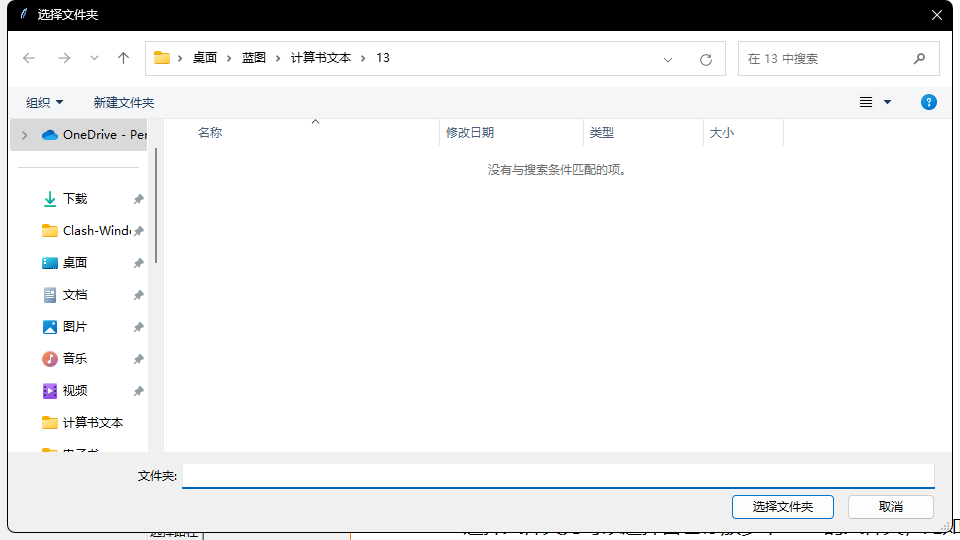Click the 选择文件夹 button
This screenshot has height=540, width=960.
tap(782, 507)
